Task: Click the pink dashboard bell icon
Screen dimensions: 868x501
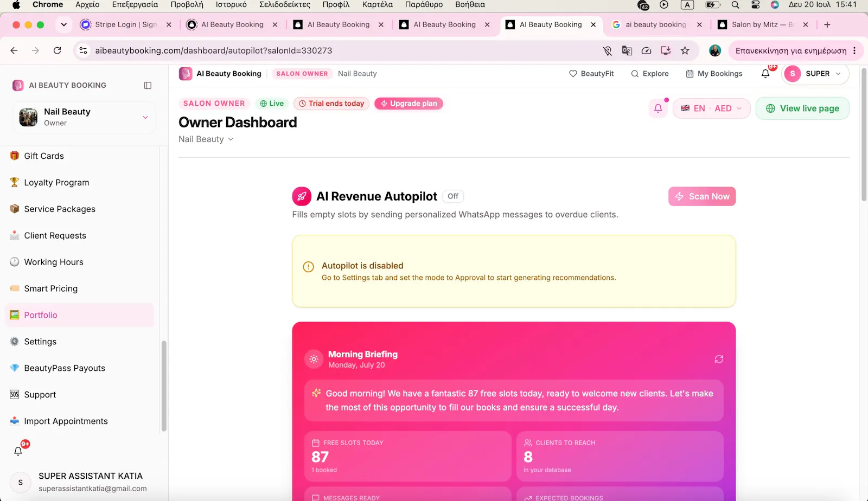Action: click(x=658, y=108)
